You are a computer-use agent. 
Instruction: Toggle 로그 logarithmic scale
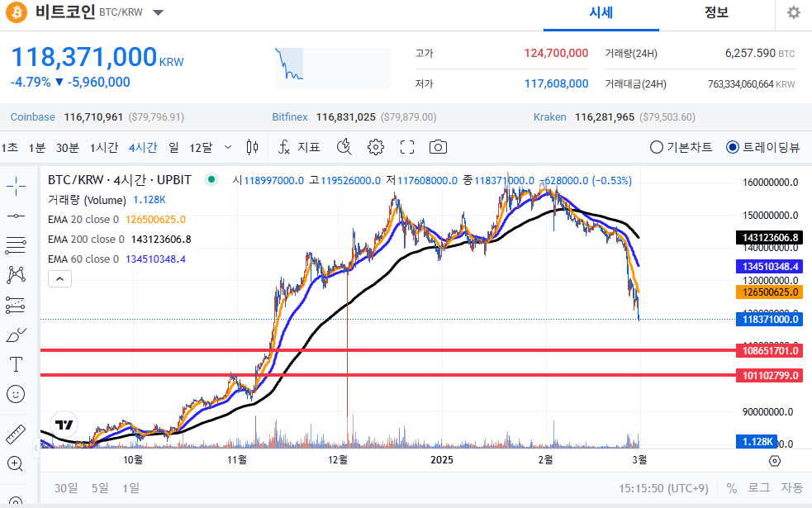tap(758, 488)
